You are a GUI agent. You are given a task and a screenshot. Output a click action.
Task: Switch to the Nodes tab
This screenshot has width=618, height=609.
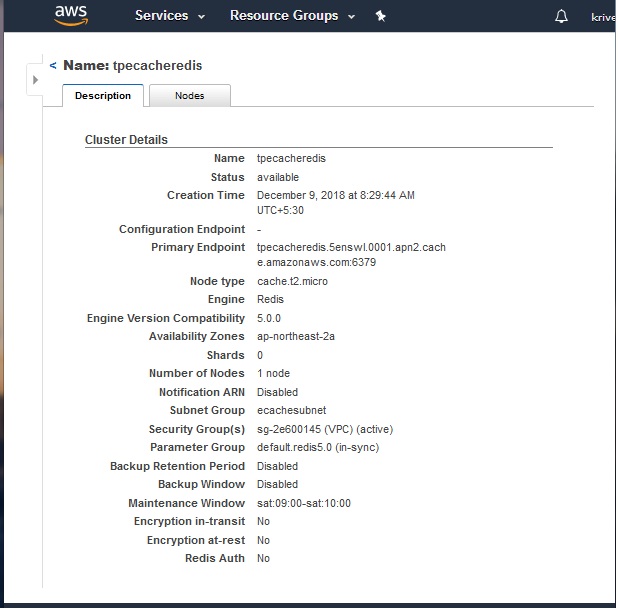[190, 96]
